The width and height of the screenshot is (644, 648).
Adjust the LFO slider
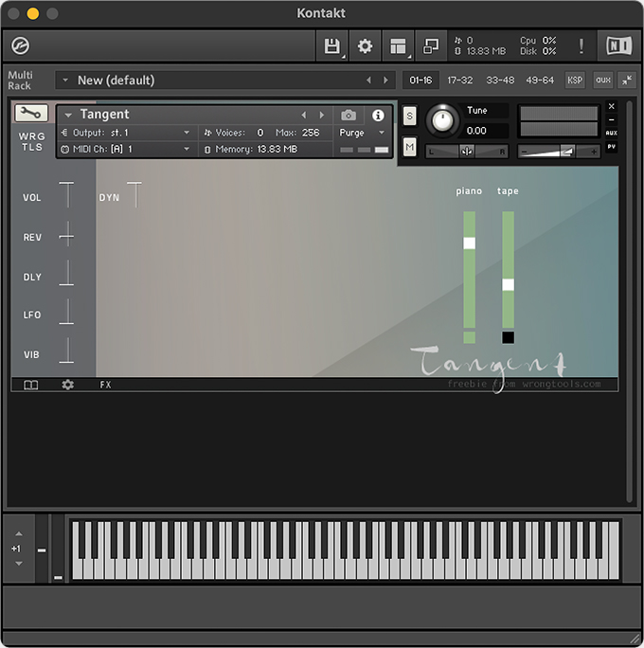(66, 312)
